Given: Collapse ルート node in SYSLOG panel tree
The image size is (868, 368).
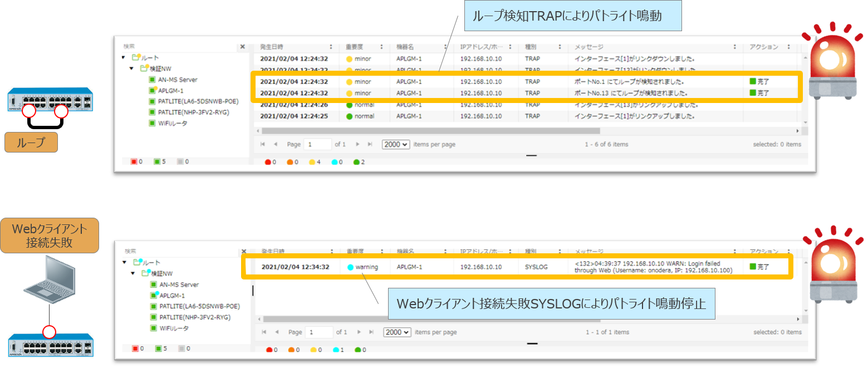Looking at the screenshot, I should click(x=124, y=262).
